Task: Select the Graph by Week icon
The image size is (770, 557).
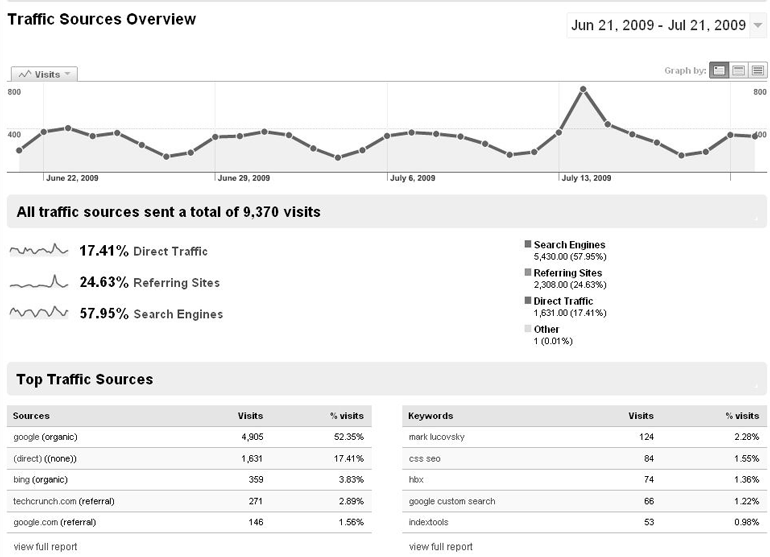Action: [738, 71]
